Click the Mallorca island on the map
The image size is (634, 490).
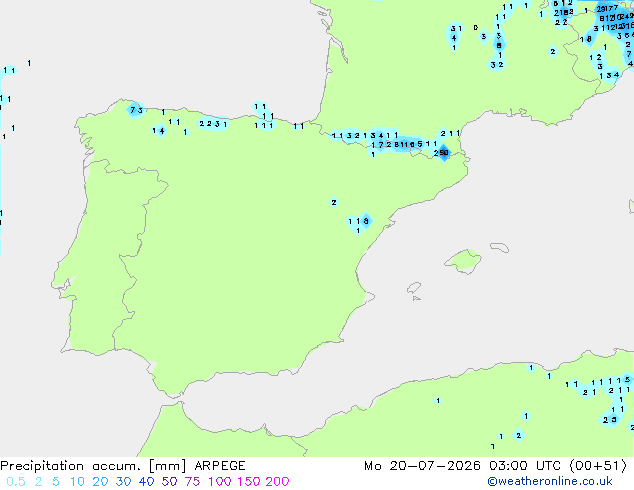coord(463,261)
